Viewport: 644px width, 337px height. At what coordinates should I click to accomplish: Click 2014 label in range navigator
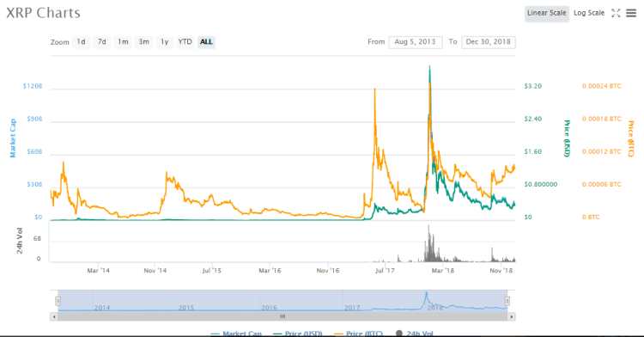coord(102,308)
